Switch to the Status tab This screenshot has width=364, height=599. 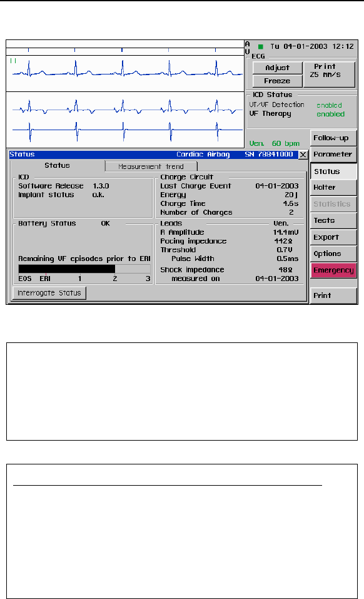point(58,165)
